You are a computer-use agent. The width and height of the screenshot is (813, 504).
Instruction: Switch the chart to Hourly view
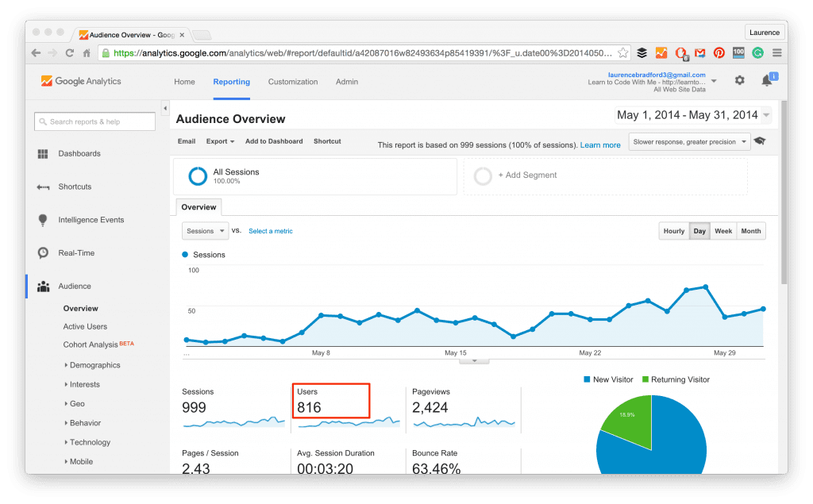click(x=673, y=231)
